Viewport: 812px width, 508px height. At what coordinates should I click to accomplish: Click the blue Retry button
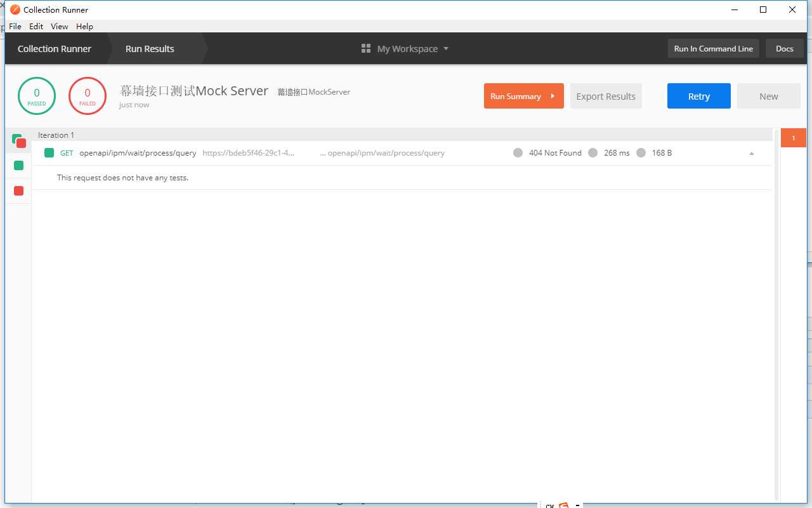(698, 96)
